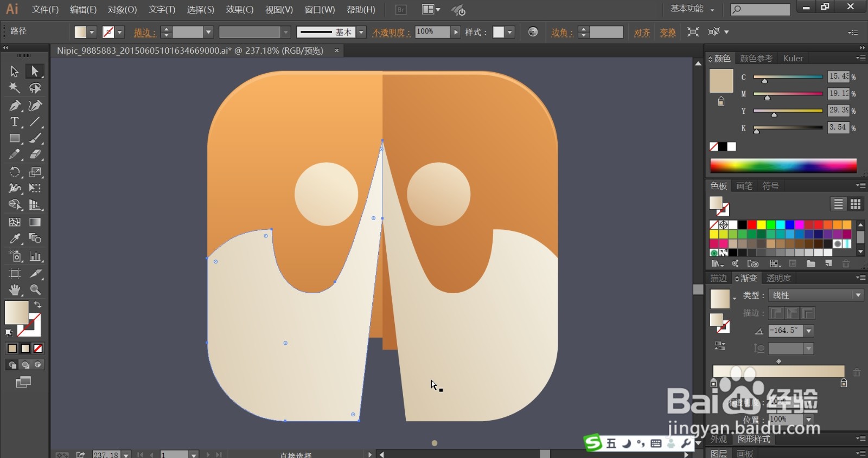Select the Direct Selection tool
The height and width of the screenshot is (458, 868).
tap(35, 71)
